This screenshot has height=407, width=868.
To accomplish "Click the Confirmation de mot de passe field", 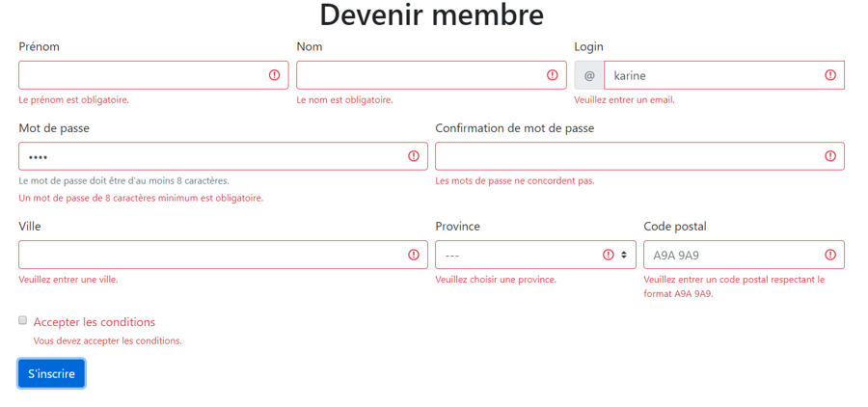I will tap(627, 156).
